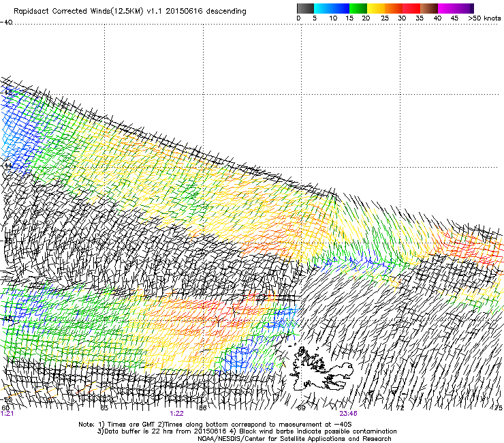Select the green 15-20 knots legend segment
Viewport: 504px width, 443px height.
358,8
